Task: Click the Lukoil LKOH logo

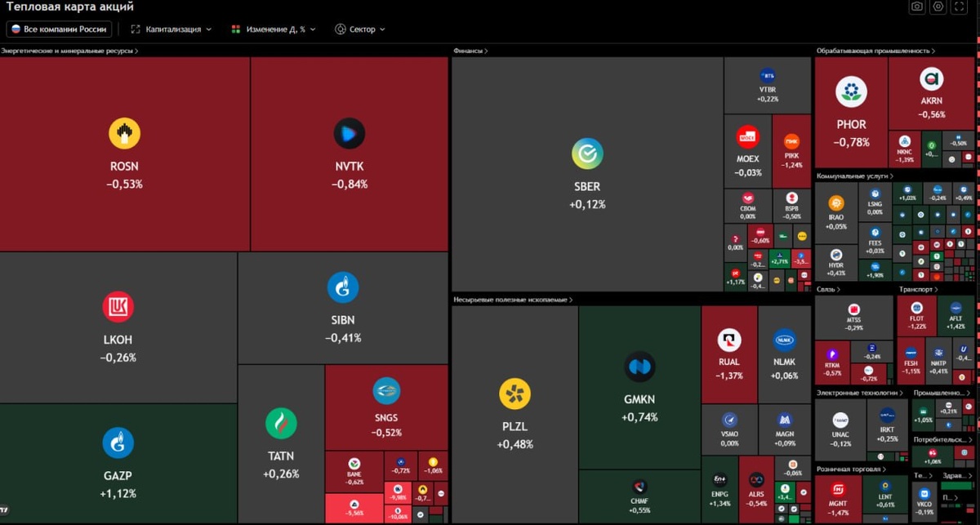Action: [118, 307]
